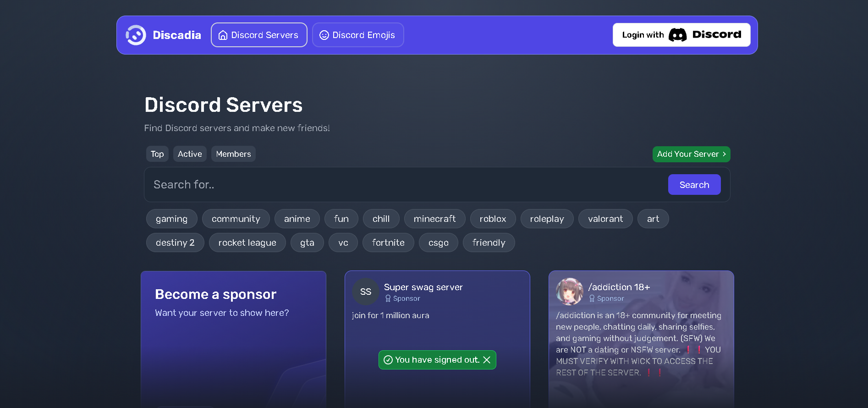The width and height of the screenshot is (868, 408).
Task: Click the SS avatar of Super swag server
Action: coord(365,292)
